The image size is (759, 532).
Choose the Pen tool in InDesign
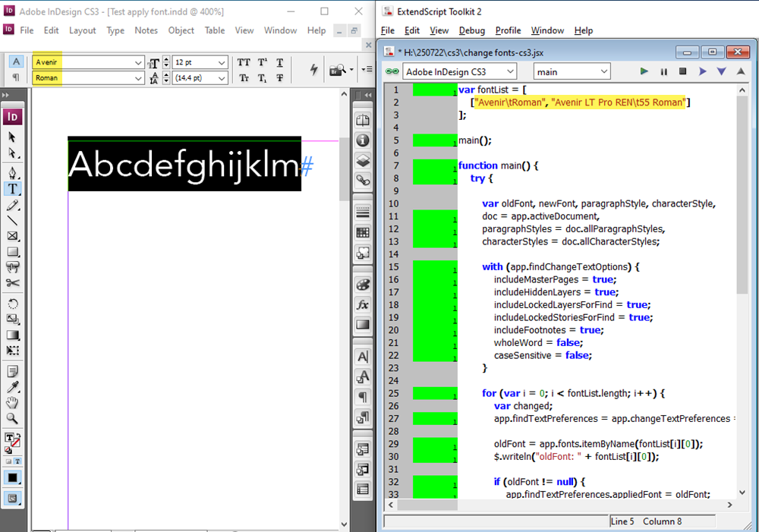click(x=12, y=173)
